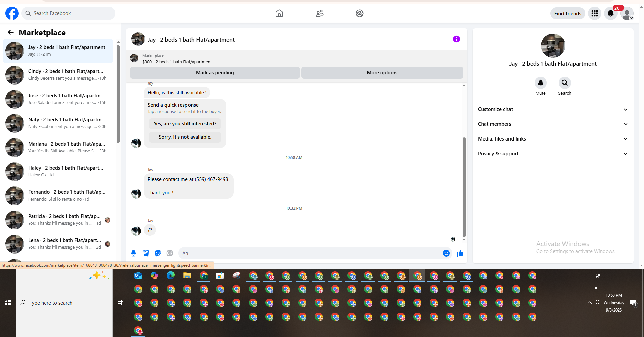This screenshot has height=337, width=644.
Task: Open File Explorer from the taskbar
Action: click(187, 276)
